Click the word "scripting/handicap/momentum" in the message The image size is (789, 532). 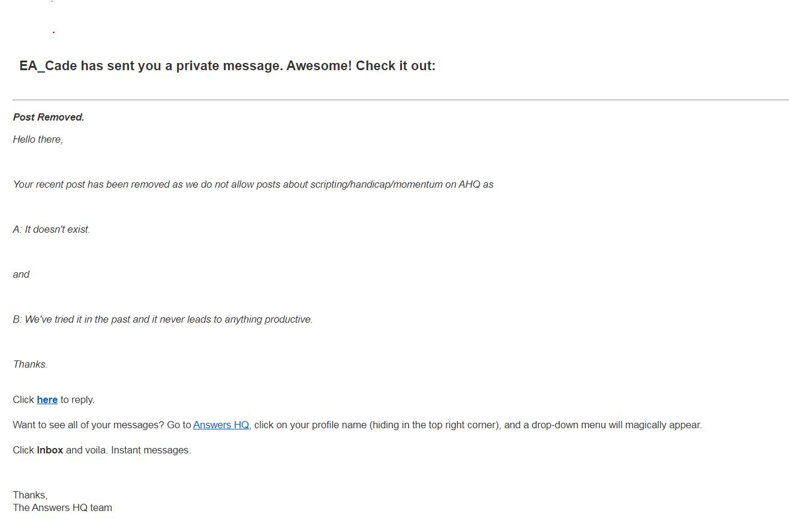point(376,184)
